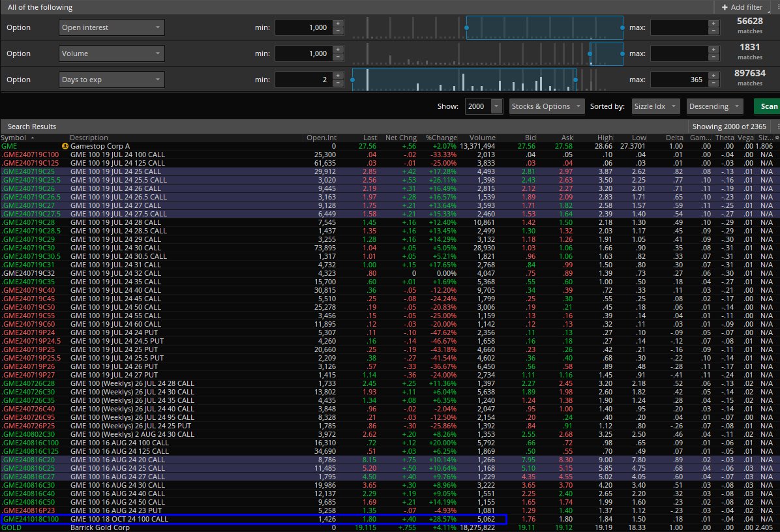
Task: Change the Sizzle Idx sort field dropdown
Action: (x=655, y=106)
